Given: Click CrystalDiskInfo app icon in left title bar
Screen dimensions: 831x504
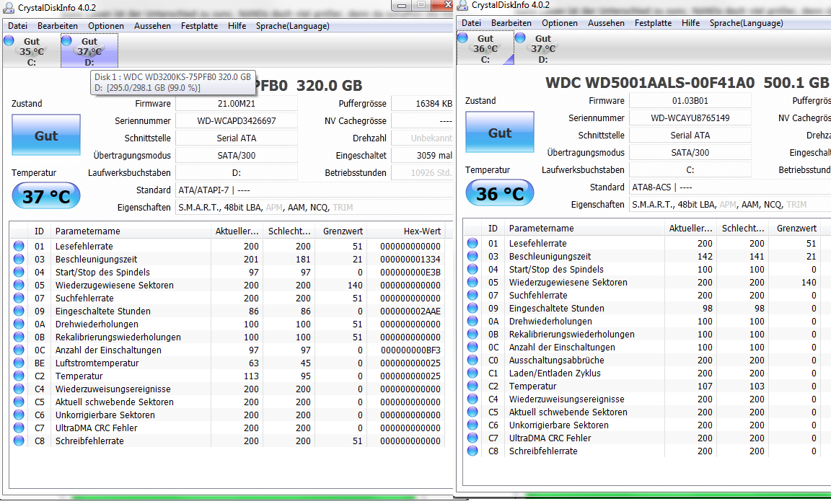Looking at the screenshot, I should 9,7.
